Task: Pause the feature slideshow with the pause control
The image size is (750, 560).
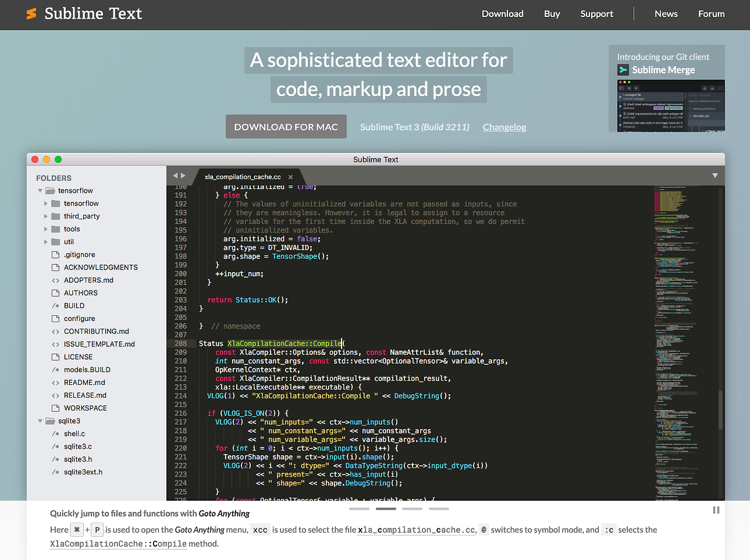Action: click(716, 510)
